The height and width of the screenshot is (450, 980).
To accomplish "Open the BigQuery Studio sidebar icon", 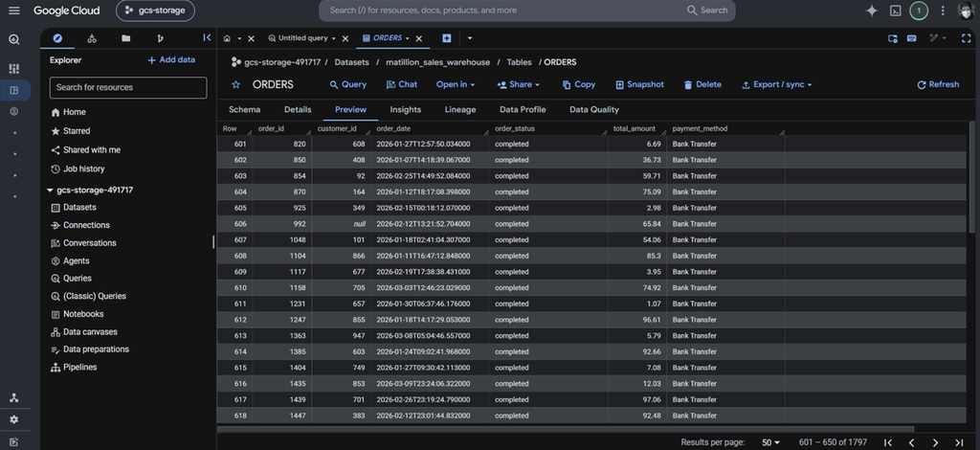I will 14,90.
